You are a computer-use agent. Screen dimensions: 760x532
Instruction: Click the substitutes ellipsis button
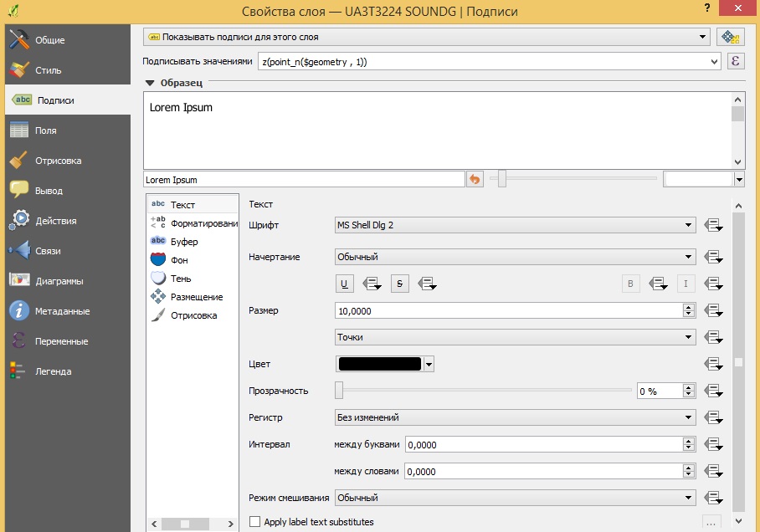click(711, 523)
